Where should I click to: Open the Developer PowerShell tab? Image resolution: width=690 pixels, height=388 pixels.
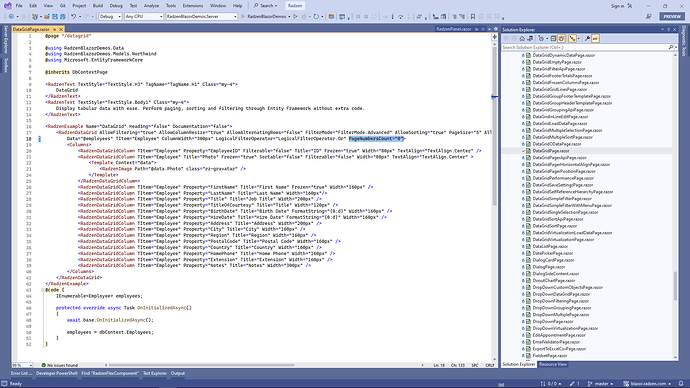pos(57,373)
